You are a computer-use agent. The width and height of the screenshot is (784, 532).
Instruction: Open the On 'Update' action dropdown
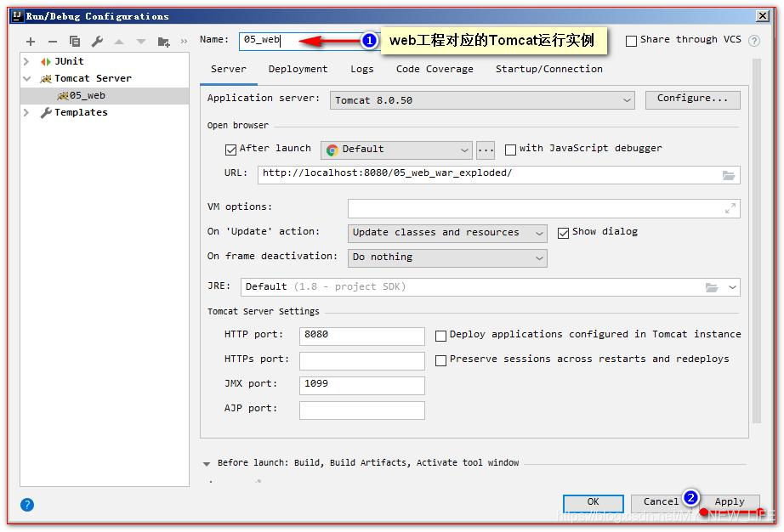point(447,233)
